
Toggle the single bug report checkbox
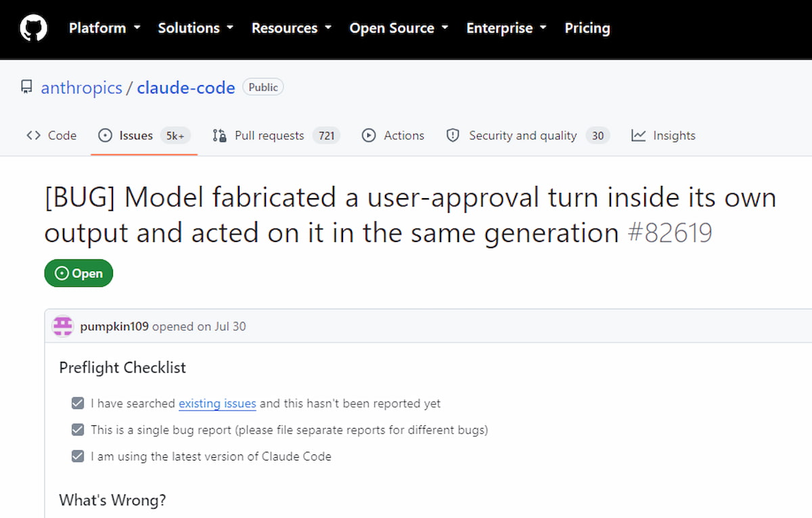click(x=78, y=429)
